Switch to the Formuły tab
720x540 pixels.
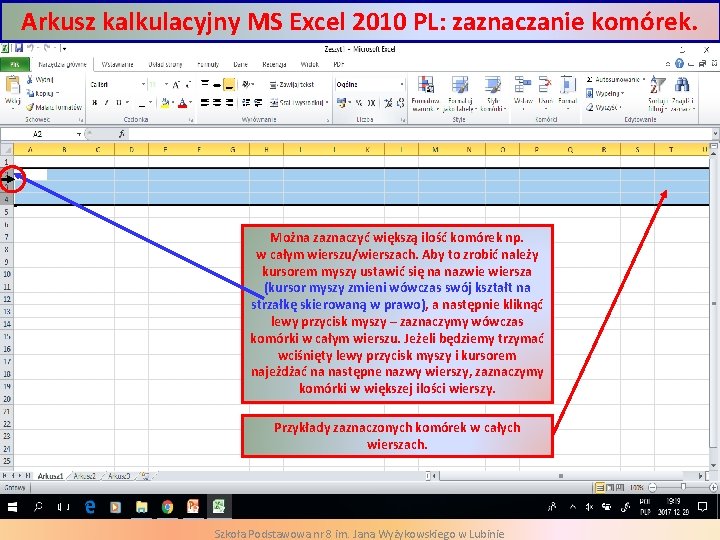click(208, 64)
